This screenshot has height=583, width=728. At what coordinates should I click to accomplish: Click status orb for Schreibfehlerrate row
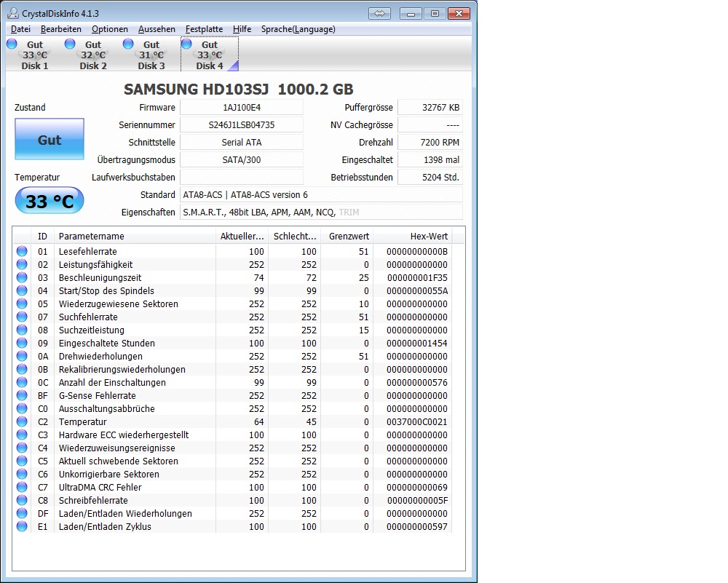pos(22,500)
